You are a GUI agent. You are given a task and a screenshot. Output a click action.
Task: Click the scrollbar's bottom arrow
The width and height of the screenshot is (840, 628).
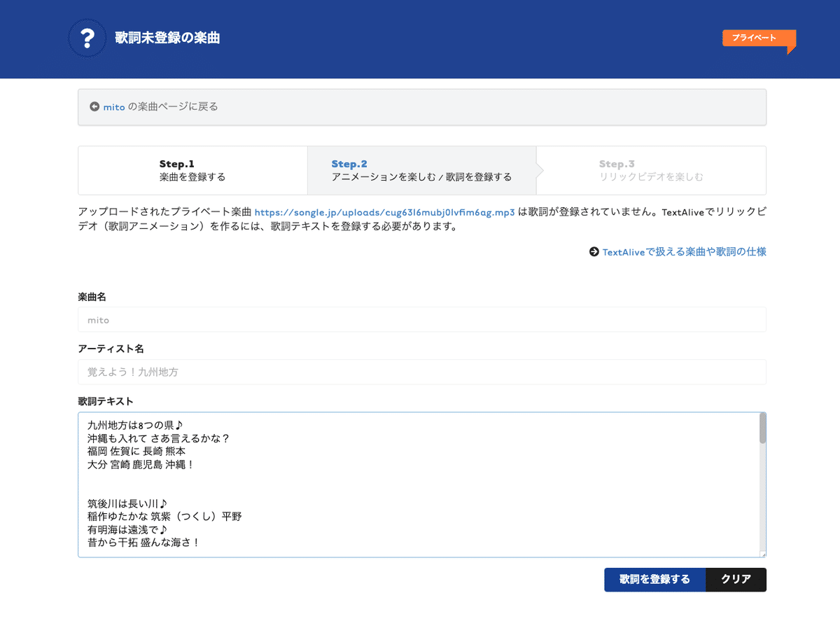[762, 550]
